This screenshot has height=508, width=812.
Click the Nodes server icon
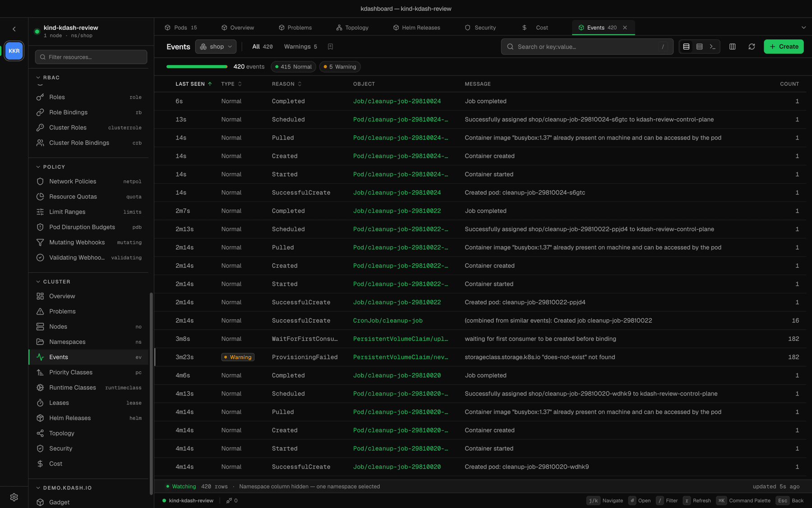40,326
